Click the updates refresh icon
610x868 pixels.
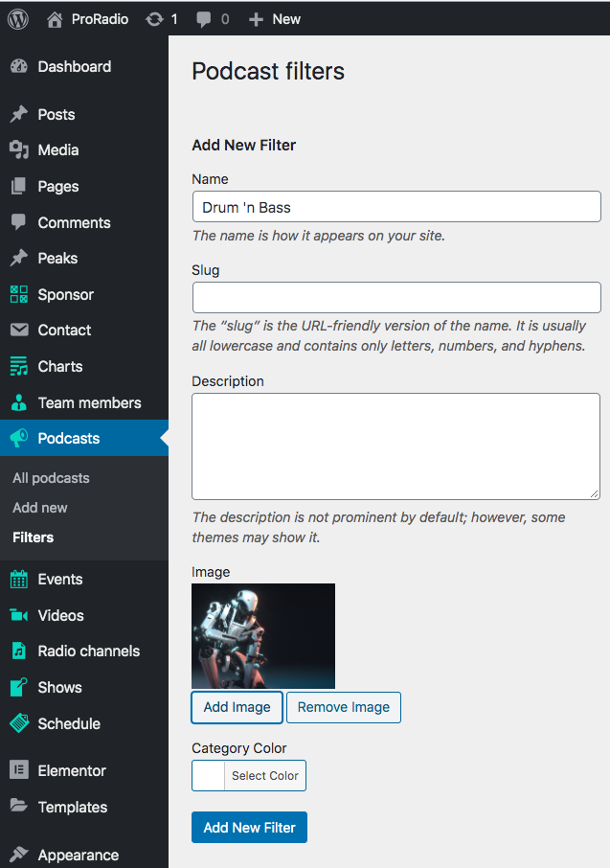pos(154,19)
